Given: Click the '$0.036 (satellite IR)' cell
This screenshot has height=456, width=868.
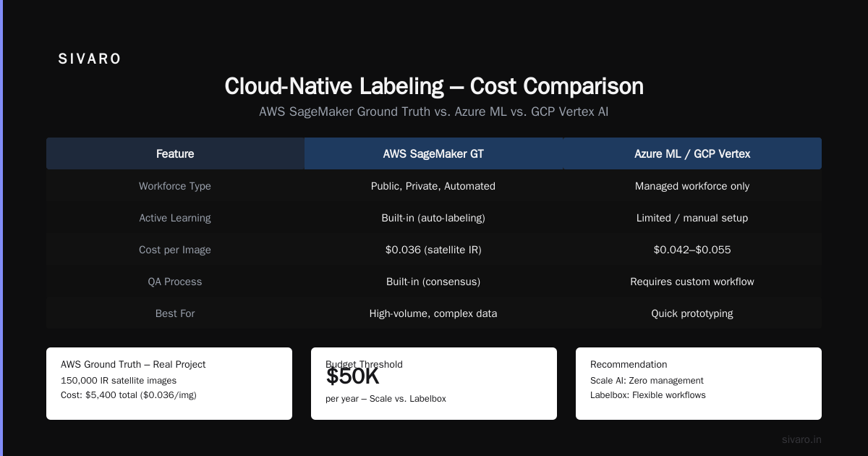Looking at the screenshot, I should click(433, 250).
